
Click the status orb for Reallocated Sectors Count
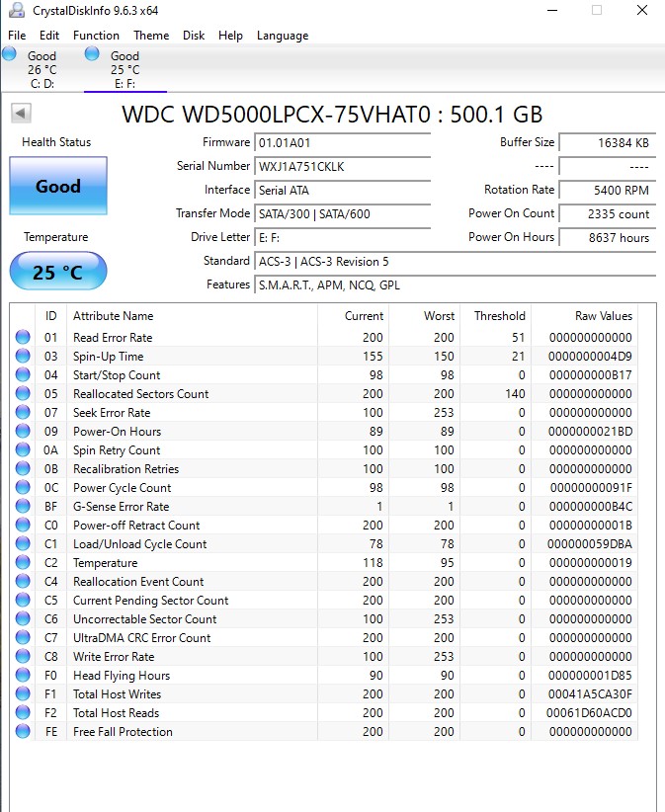tap(23, 393)
